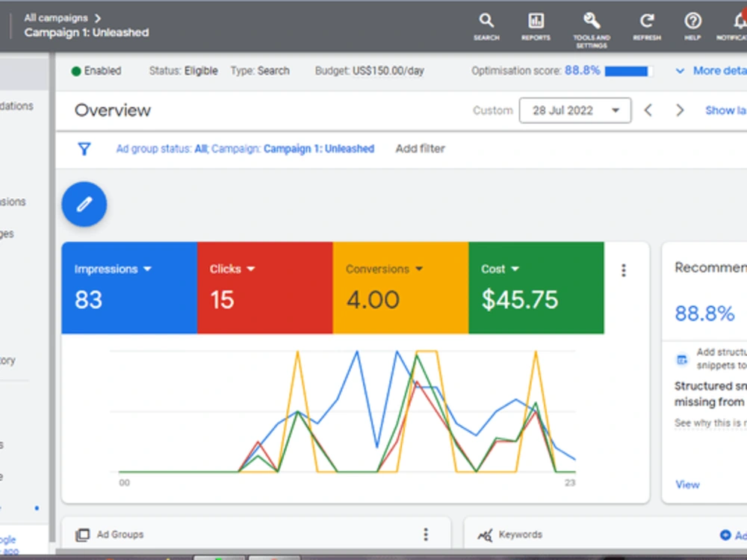This screenshot has height=560, width=747.
Task: Click the 88.8% optimisation score link
Action: pyautogui.click(x=582, y=70)
